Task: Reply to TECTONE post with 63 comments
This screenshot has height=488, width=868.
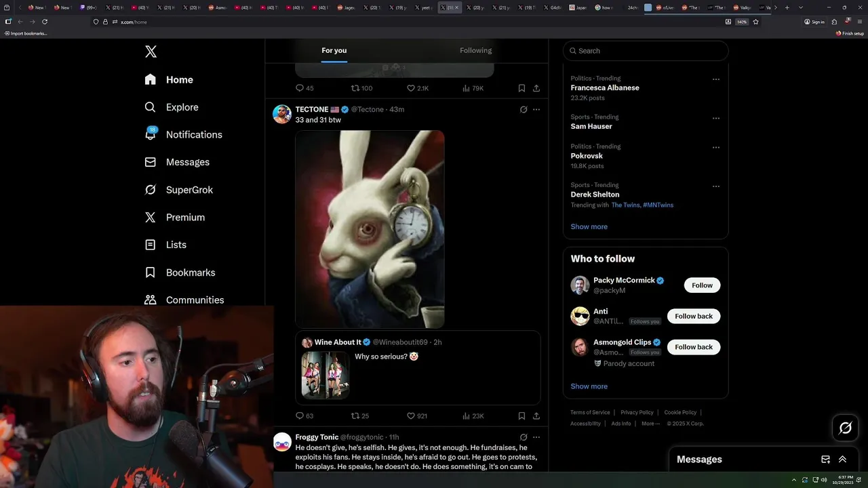Action: pyautogui.click(x=304, y=416)
